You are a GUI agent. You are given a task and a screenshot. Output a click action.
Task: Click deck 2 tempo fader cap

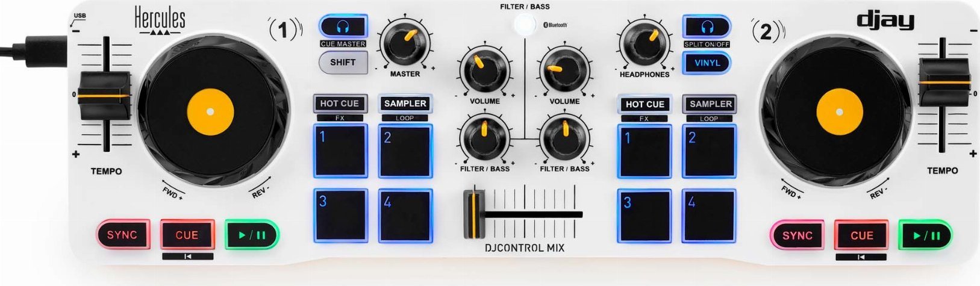coord(944,82)
